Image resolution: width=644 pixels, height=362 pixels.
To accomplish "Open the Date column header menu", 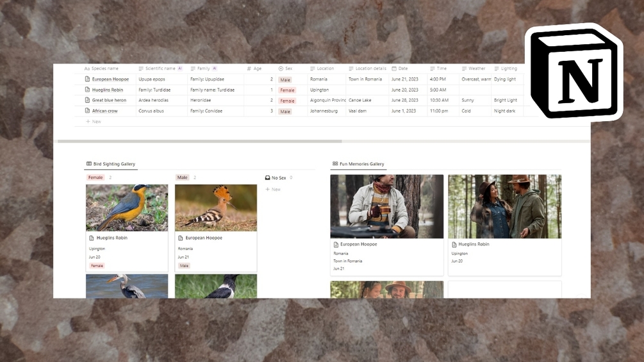I will click(400, 69).
